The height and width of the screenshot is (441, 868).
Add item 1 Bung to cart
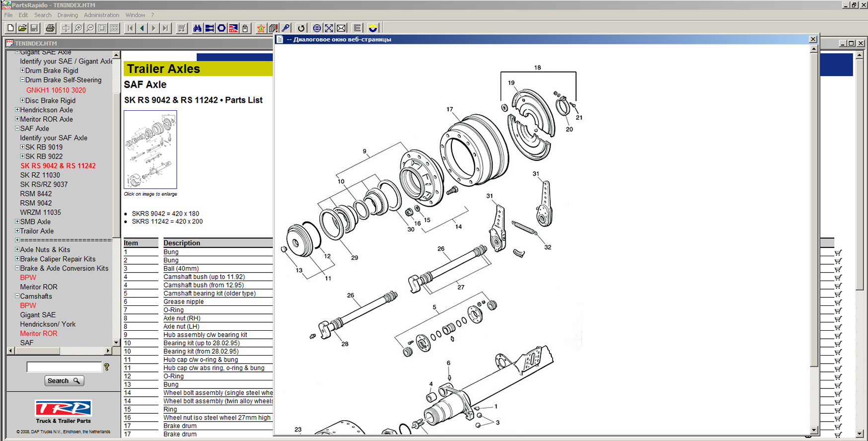click(838, 253)
